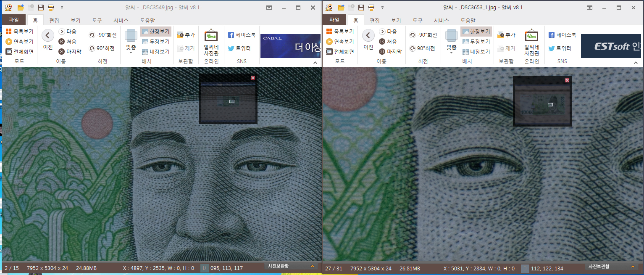Switch to the 편집 tab in the _DSC3549.jpg window
Viewport: 644px width, 275px height.
point(54,20)
